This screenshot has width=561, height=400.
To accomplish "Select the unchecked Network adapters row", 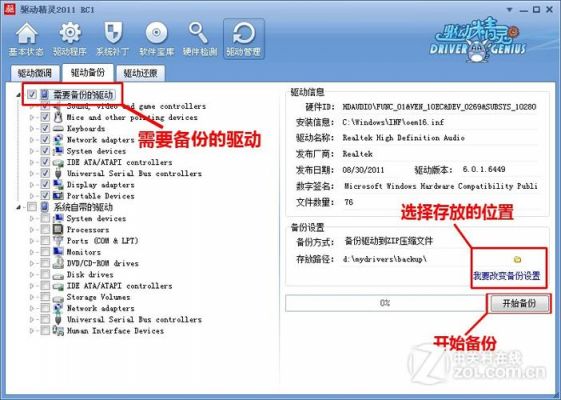I will pyautogui.click(x=101, y=308).
